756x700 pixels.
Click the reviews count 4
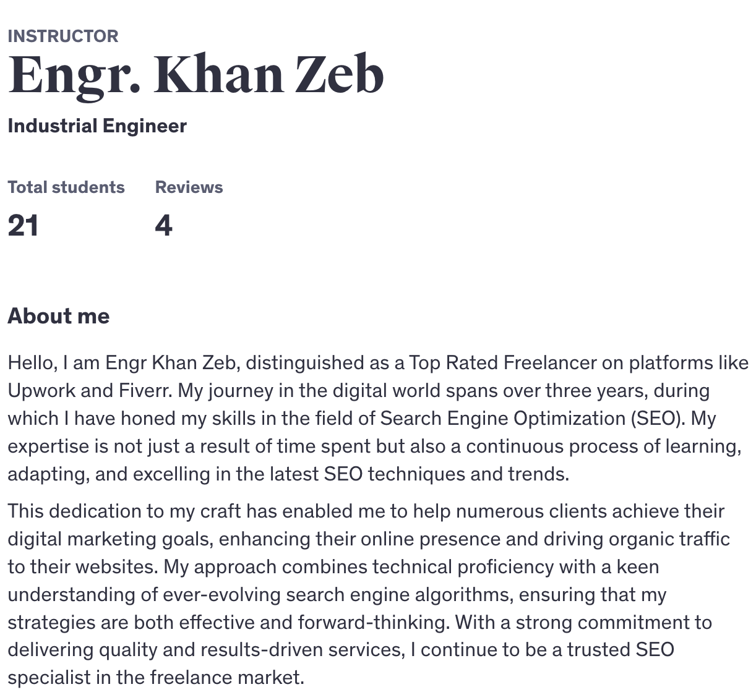[163, 226]
